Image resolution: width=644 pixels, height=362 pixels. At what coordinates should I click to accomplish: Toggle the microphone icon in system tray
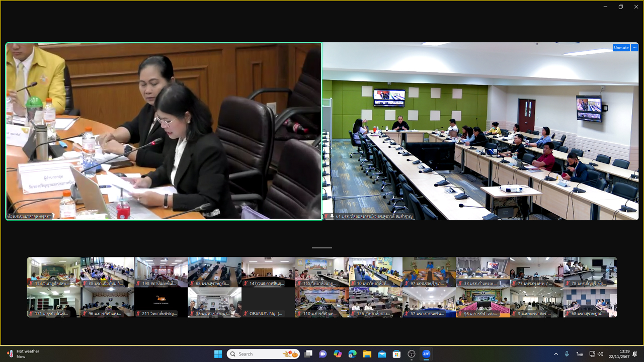567,354
